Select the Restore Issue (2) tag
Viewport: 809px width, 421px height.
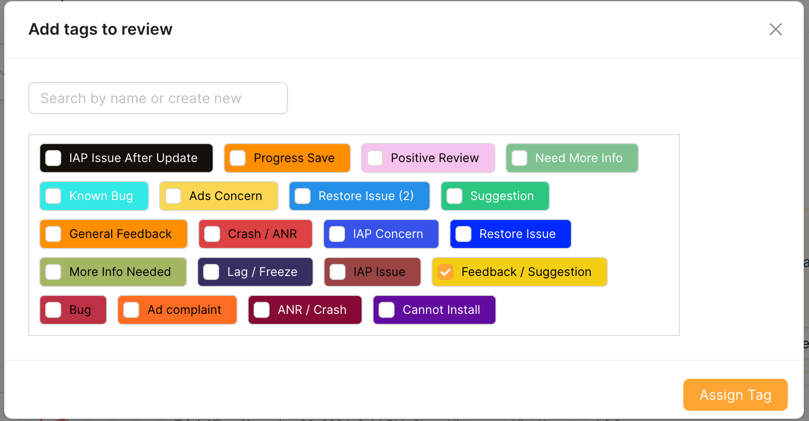click(303, 196)
